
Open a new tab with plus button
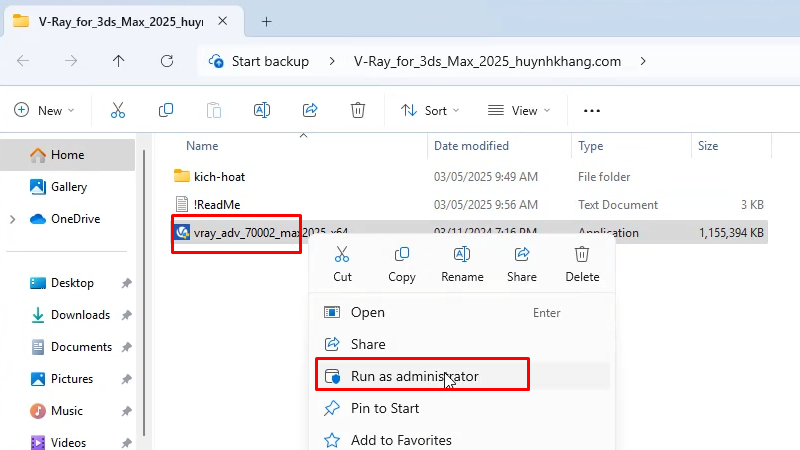click(x=266, y=21)
